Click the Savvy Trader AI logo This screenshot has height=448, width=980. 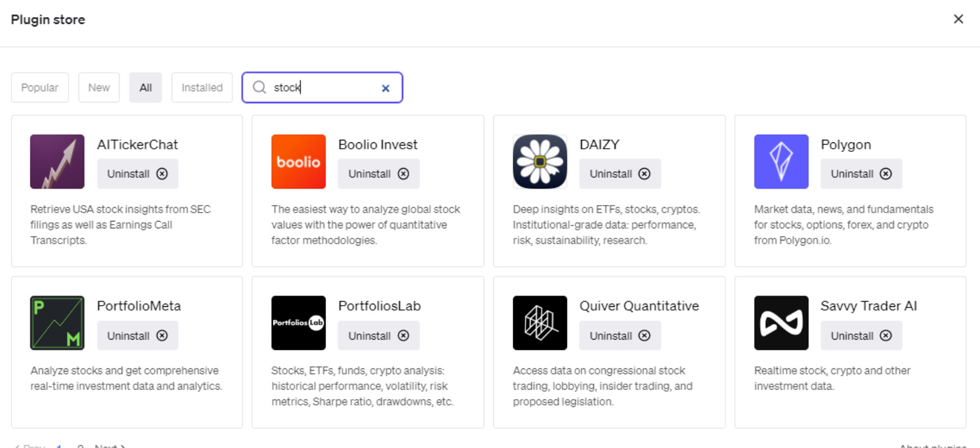point(781,323)
